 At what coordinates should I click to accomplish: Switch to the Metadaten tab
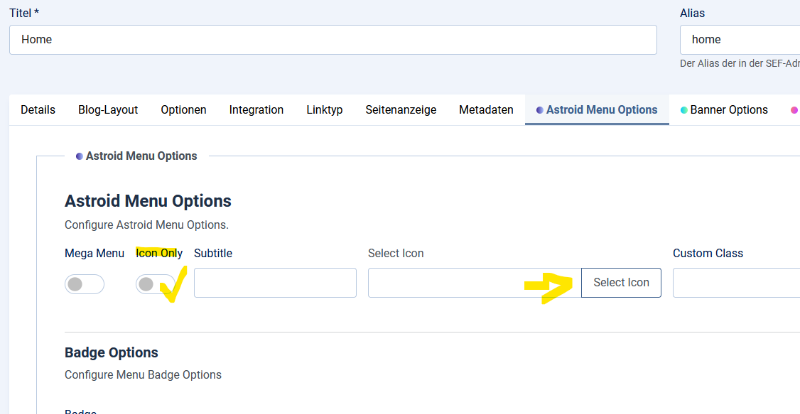pos(486,110)
